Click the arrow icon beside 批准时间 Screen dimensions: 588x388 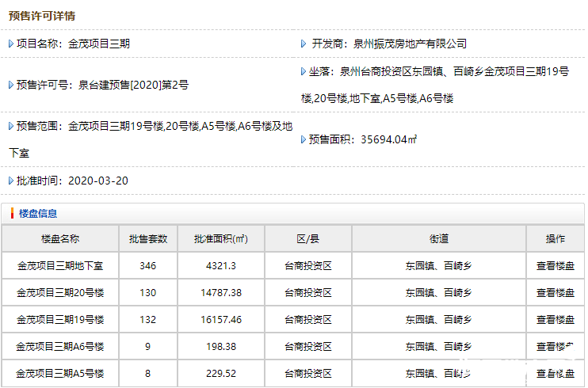(11, 181)
